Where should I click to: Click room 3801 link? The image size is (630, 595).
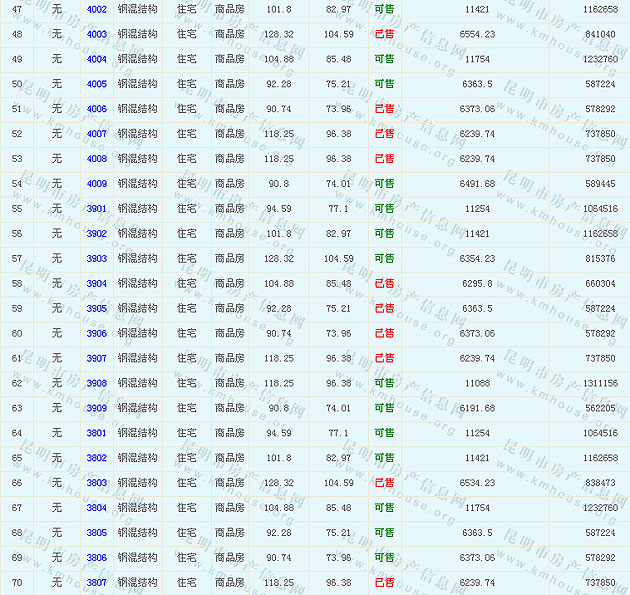[x=97, y=433]
